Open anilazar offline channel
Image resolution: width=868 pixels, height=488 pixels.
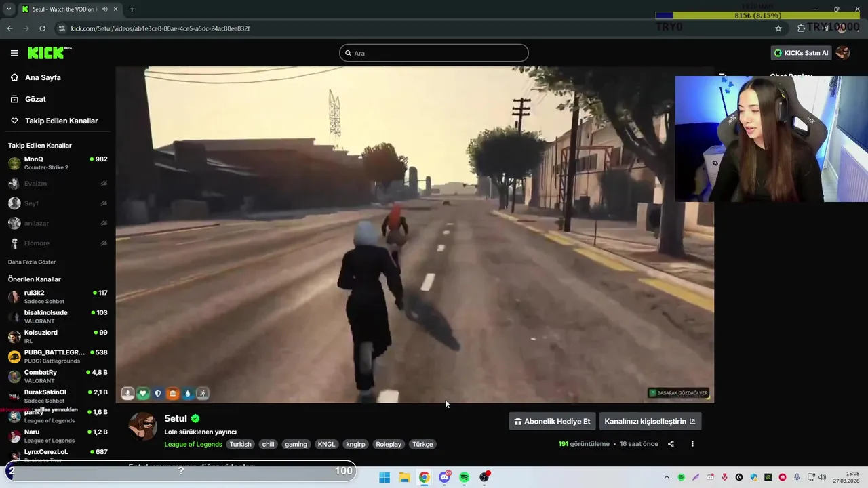click(x=58, y=223)
